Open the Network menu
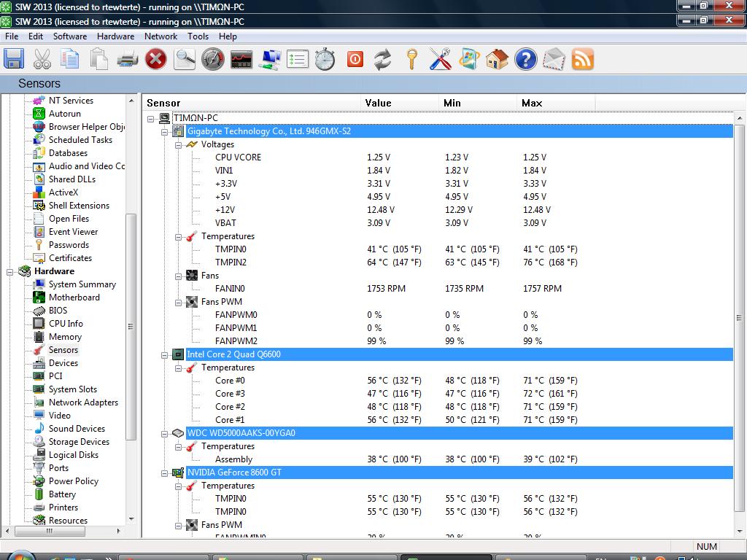This screenshot has width=747, height=560. pos(161,36)
